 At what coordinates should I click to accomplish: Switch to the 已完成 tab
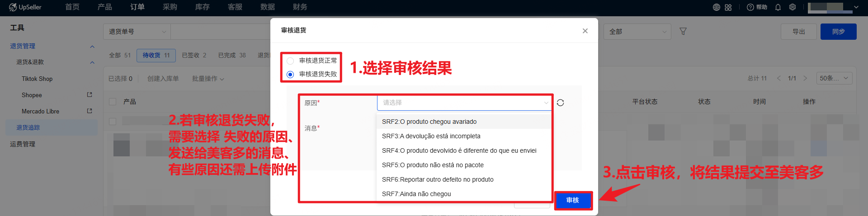231,55
